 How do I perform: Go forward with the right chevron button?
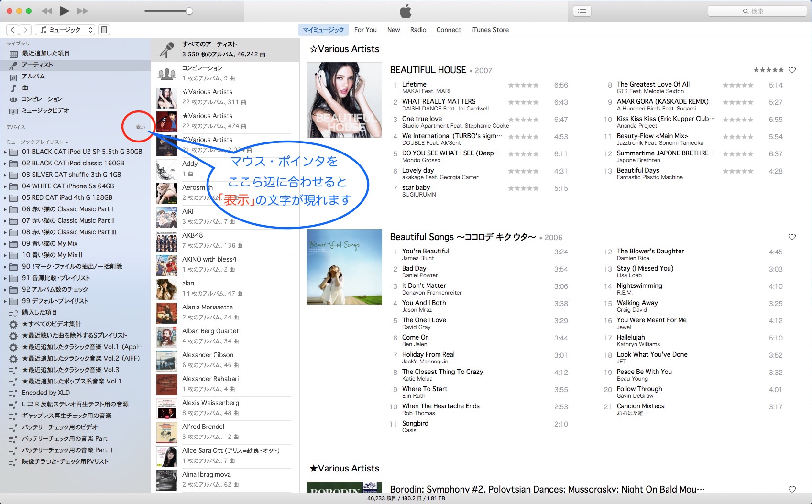pyautogui.click(x=26, y=30)
